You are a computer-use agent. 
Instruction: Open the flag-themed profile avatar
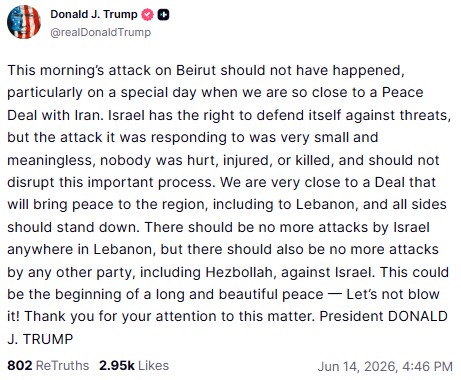24,22
